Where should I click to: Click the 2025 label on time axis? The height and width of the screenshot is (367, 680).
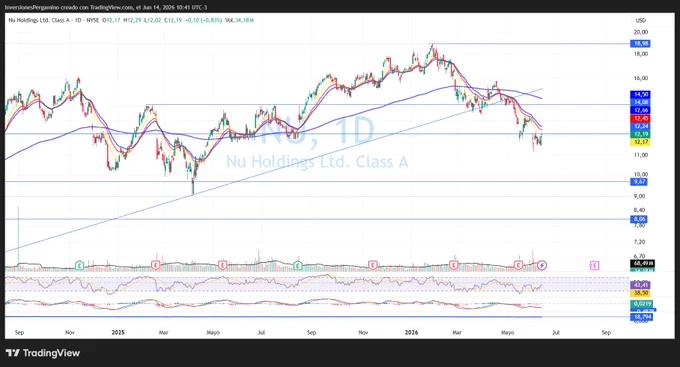pyautogui.click(x=118, y=333)
